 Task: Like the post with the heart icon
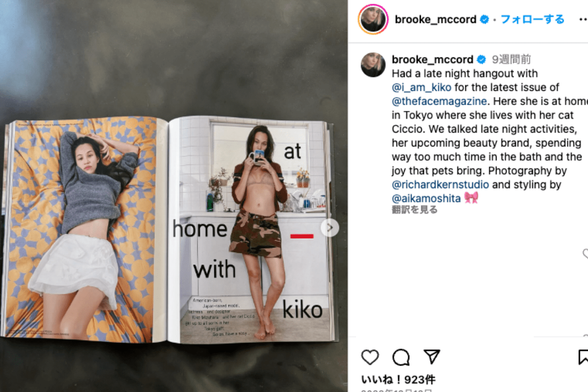(x=370, y=357)
